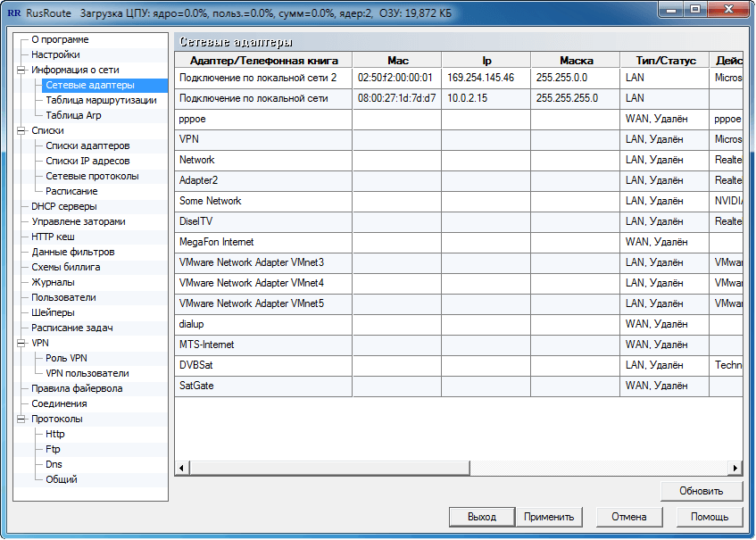The height and width of the screenshot is (540, 756).
Task: Select Управлене заторами
Action: click(79, 221)
